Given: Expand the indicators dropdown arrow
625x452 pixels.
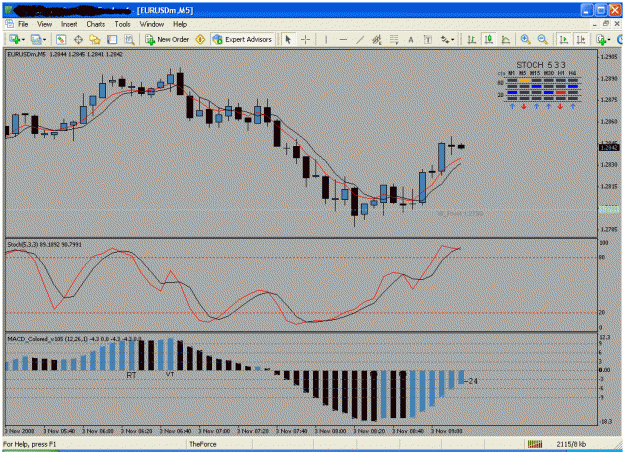Looking at the screenshot, I should click(x=609, y=39).
